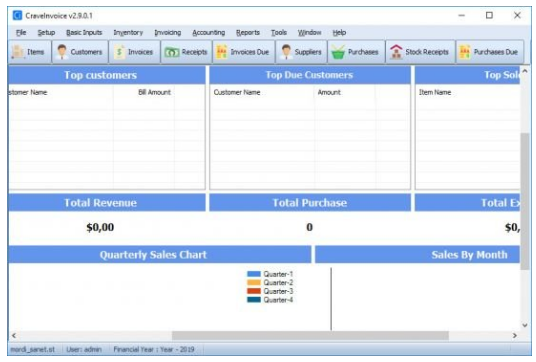Screen dimensions: 536x362
Task: Click the Bill Amount column header
Action: 154,92
